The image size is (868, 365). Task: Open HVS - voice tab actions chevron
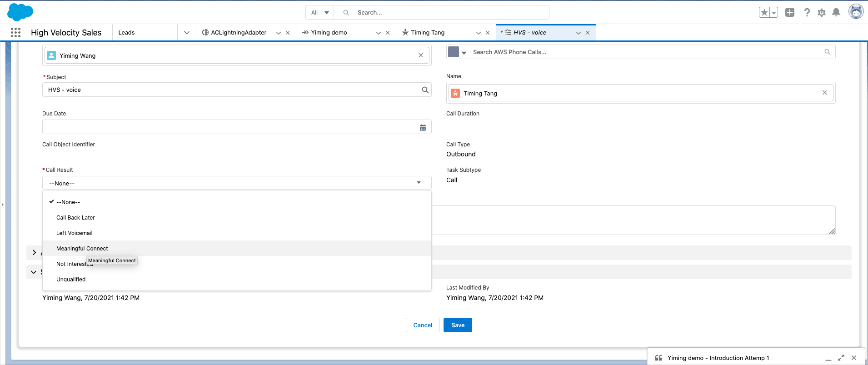(x=579, y=33)
